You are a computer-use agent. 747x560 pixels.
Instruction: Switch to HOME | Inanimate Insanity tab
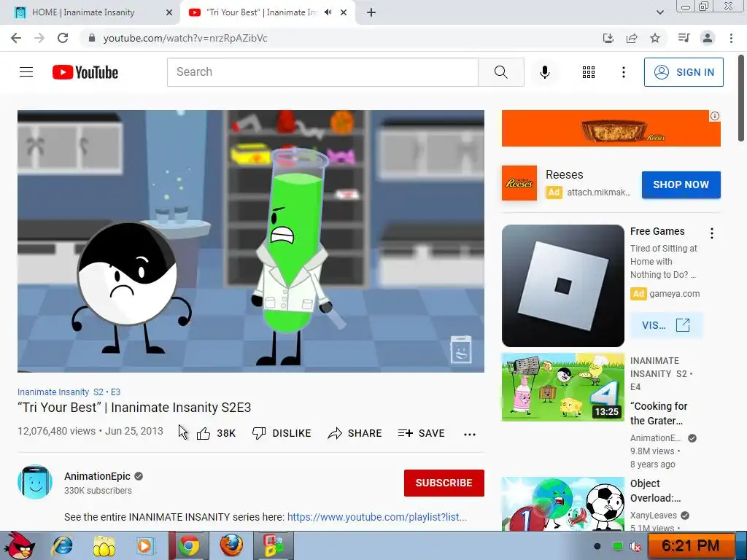(x=90, y=12)
